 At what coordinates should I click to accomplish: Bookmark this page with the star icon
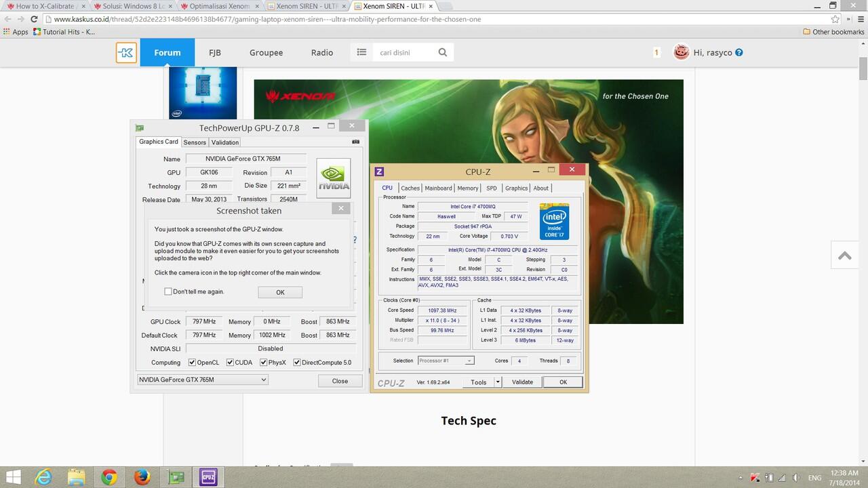click(835, 19)
